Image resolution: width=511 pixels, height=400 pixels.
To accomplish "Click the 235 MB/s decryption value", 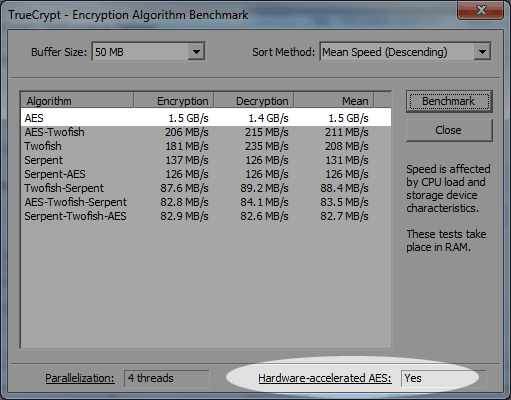I will click(x=267, y=146).
